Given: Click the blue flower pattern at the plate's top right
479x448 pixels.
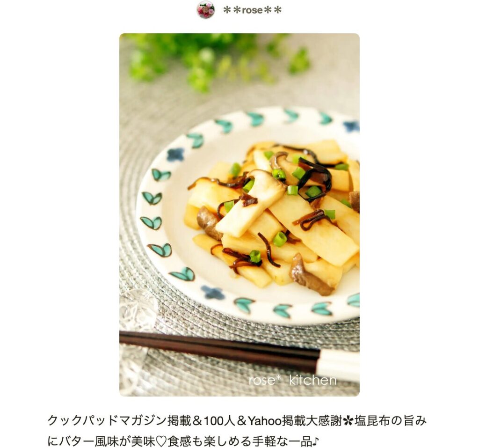Looking at the screenshot, I should pyautogui.click(x=351, y=126).
